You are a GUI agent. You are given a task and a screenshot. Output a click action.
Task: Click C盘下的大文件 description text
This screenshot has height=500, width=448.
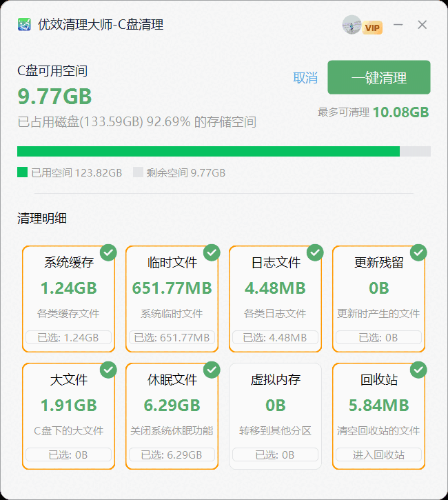(x=68, y=431)
